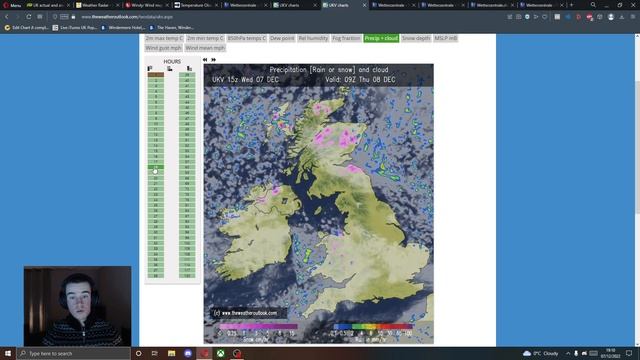Select the MSLP mB chart

(446, 38)
